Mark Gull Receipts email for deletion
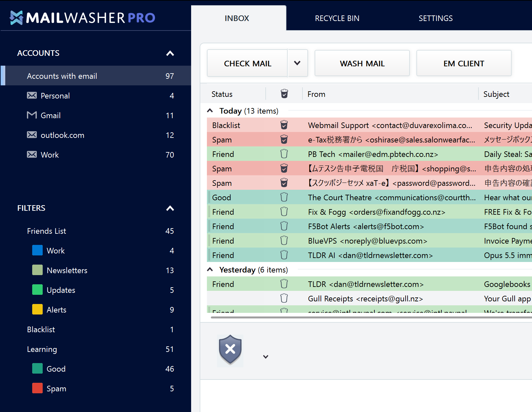Viewport: 532px width, 412px height. pyautogui.click(x=284, y=298)
